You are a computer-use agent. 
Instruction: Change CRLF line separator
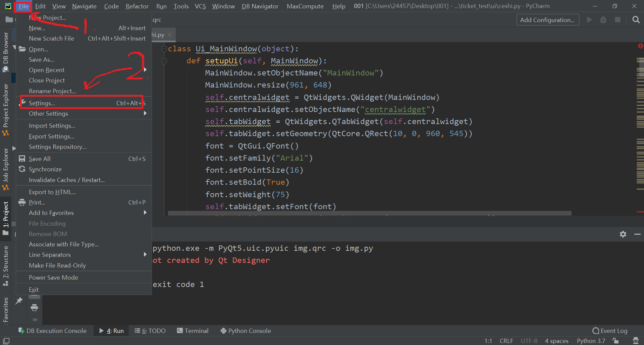pos(506,341)
